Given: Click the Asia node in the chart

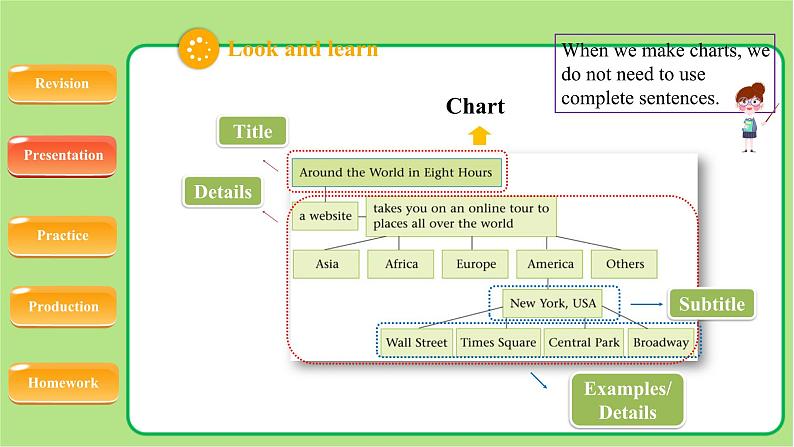Looking at the screenshot, I should 326,264.
